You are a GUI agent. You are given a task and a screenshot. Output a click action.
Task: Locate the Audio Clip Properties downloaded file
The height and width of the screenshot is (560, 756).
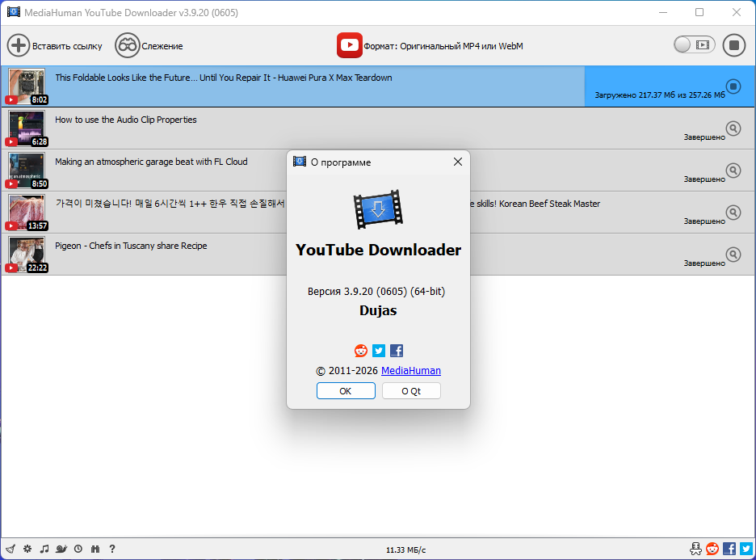pyautogui.click(x=733, y=128)
